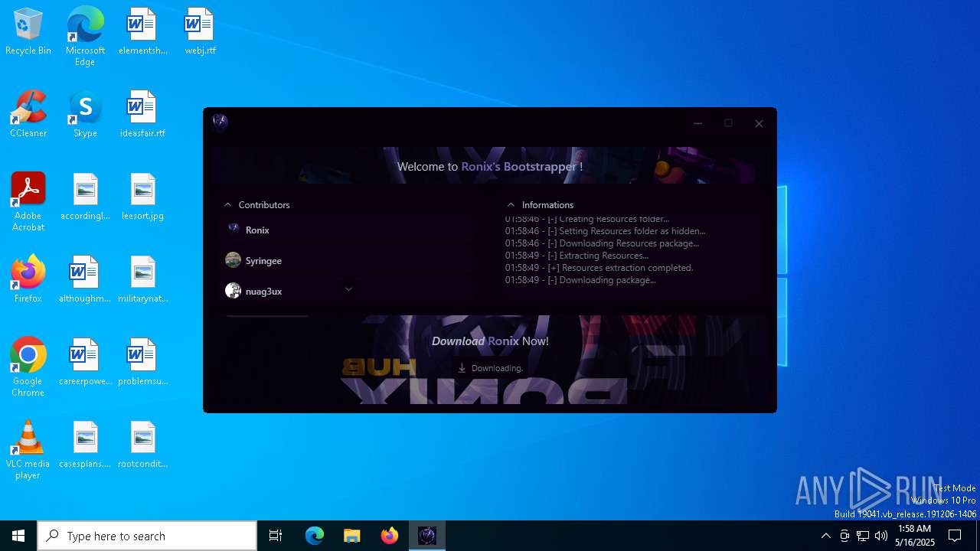Open the Windows Start menu

(x=18, y=536)
